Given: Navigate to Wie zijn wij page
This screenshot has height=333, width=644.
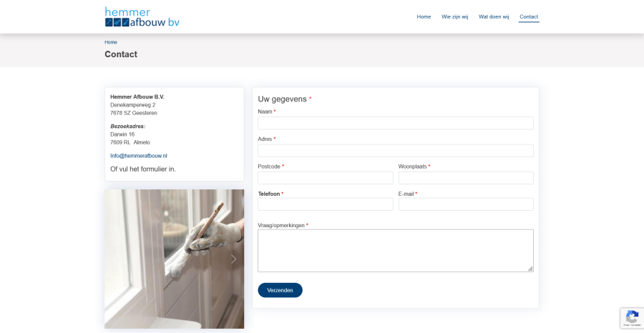Looking at the screenshot, I should [x=454, y=16].
